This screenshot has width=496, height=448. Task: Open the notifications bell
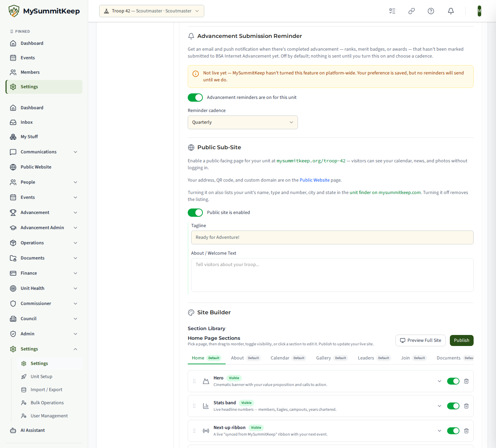(451, 11)
